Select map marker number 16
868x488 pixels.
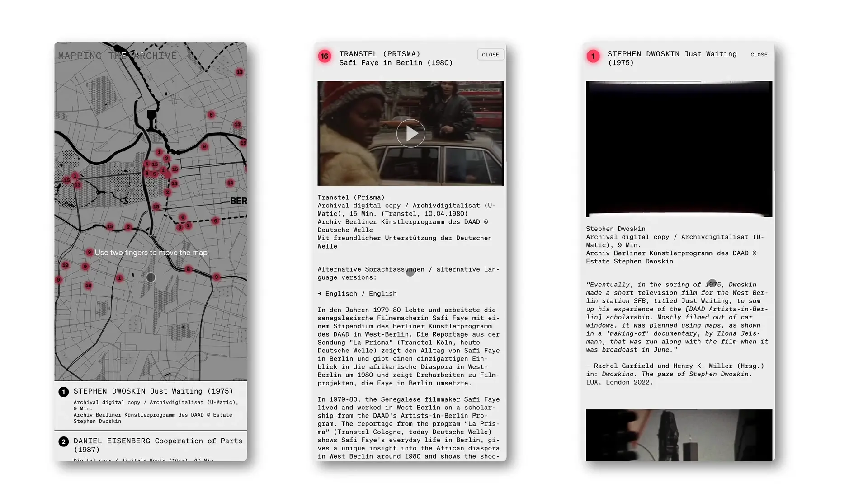point(88,285)
